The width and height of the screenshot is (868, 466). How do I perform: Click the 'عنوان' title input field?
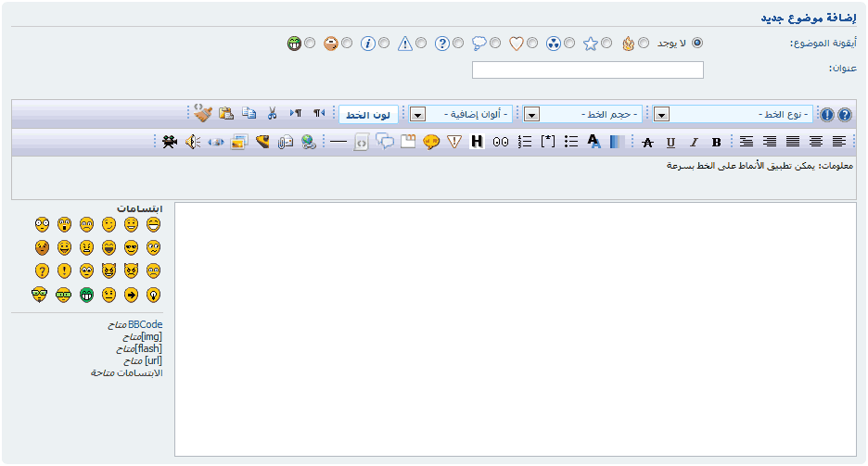(587, 69)
